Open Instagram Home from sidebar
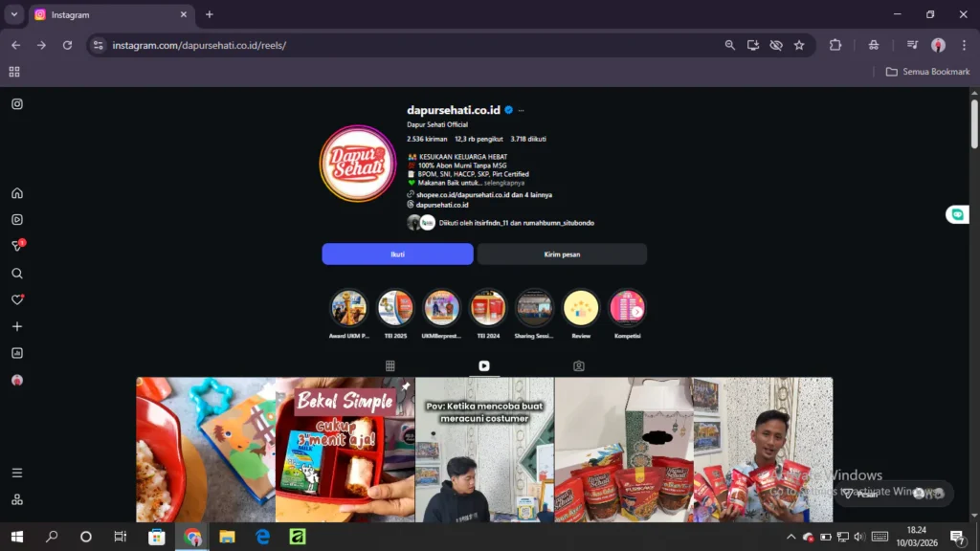Screen dimensions: 980x551 pos(17,193)
